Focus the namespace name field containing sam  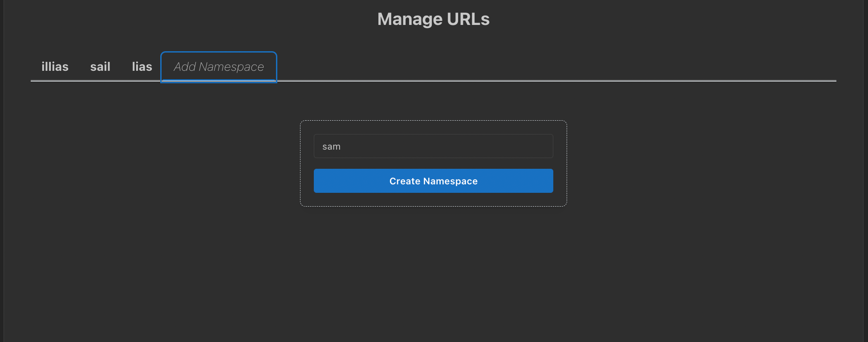pos(434,146)
